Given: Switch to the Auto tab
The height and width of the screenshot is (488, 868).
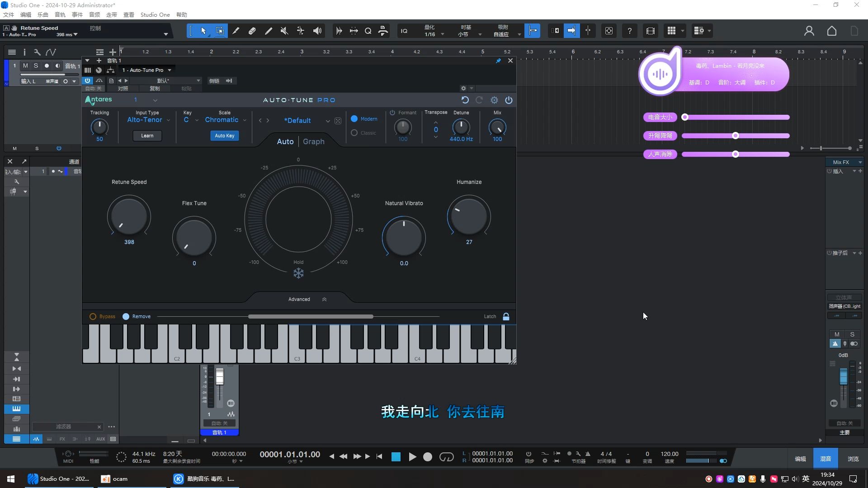Looking at the screenshot, I should 285,141.
